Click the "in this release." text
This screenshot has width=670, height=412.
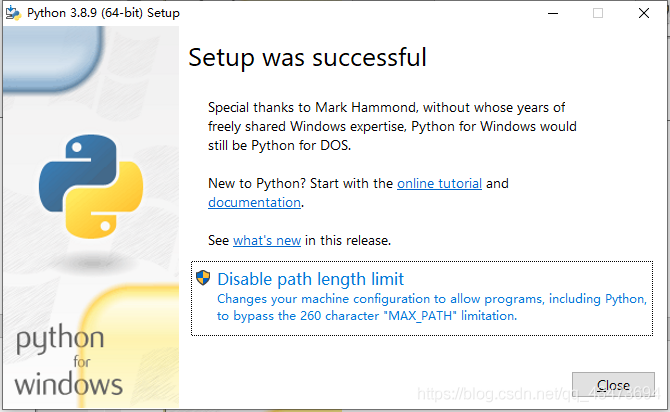tap(348, 240)
